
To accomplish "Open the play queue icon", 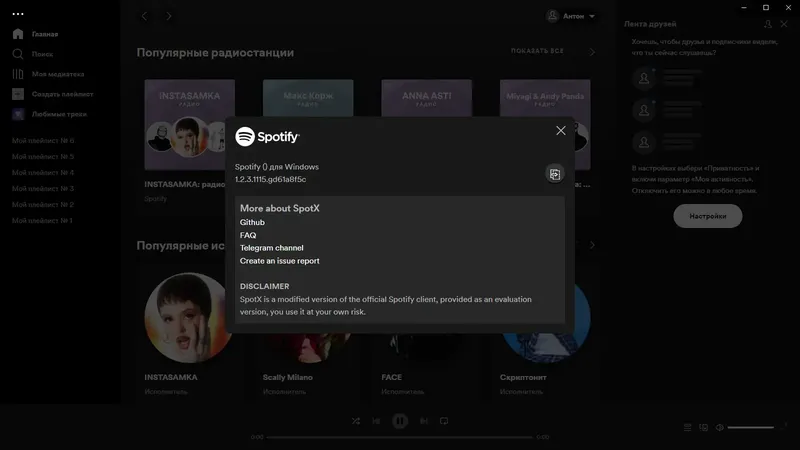I will tap(687, 428).
